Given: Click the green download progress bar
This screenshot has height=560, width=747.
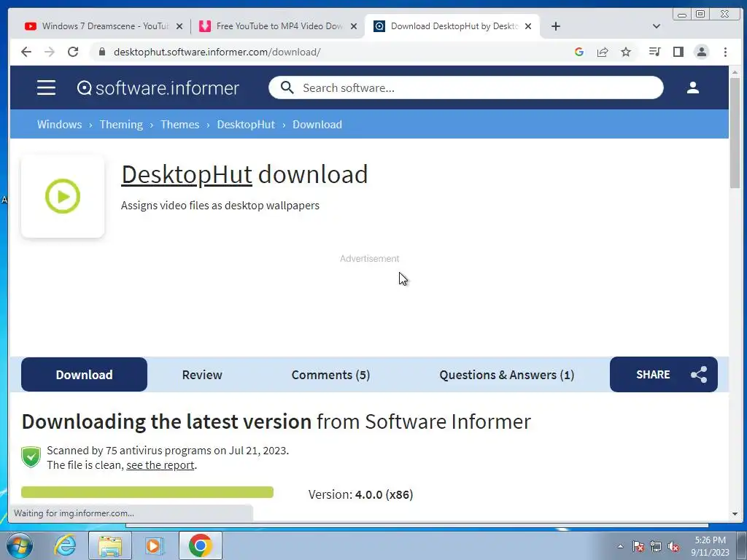Looking at the screenshot, I should point(147,492).
